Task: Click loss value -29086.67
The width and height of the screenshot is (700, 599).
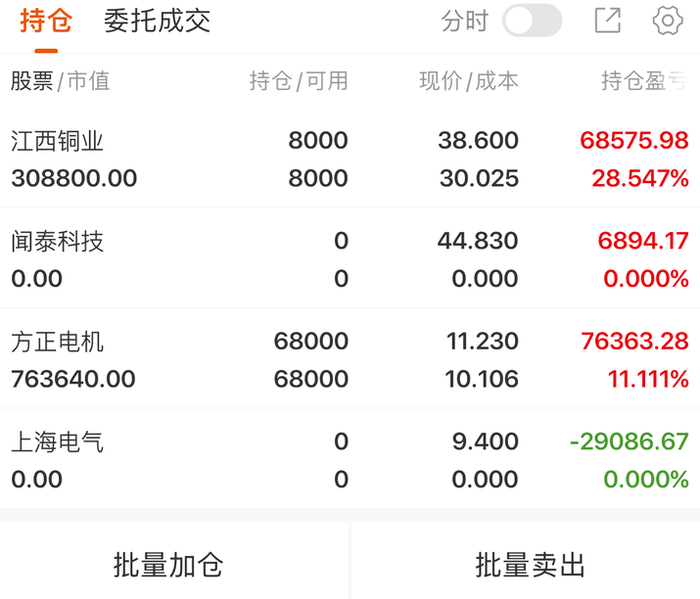Action: coord(630,441)
